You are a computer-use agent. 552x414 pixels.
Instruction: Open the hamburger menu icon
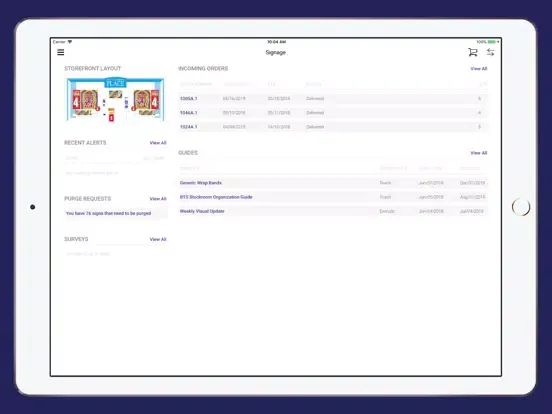pyautogui.click(x=61, y=52)
